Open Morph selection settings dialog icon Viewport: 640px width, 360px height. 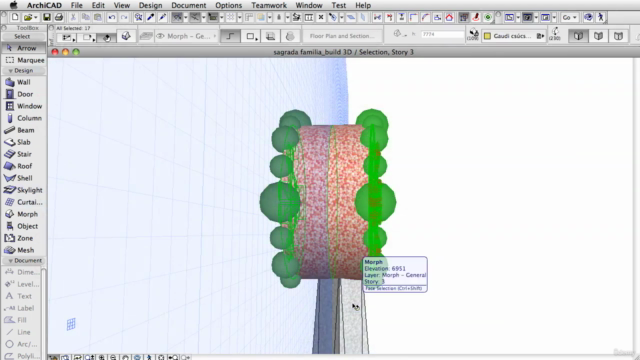126,36
